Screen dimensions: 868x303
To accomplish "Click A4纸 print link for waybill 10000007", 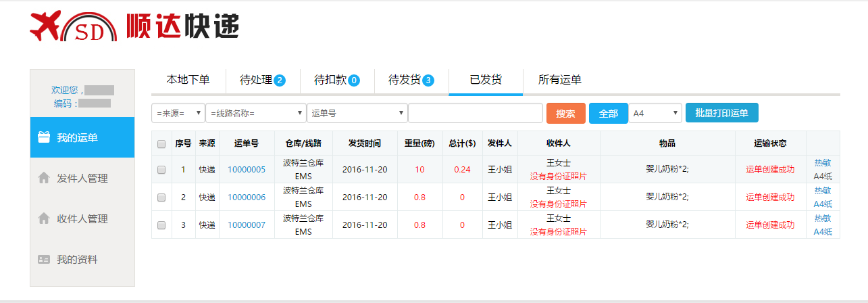I will tap(823, 232).
